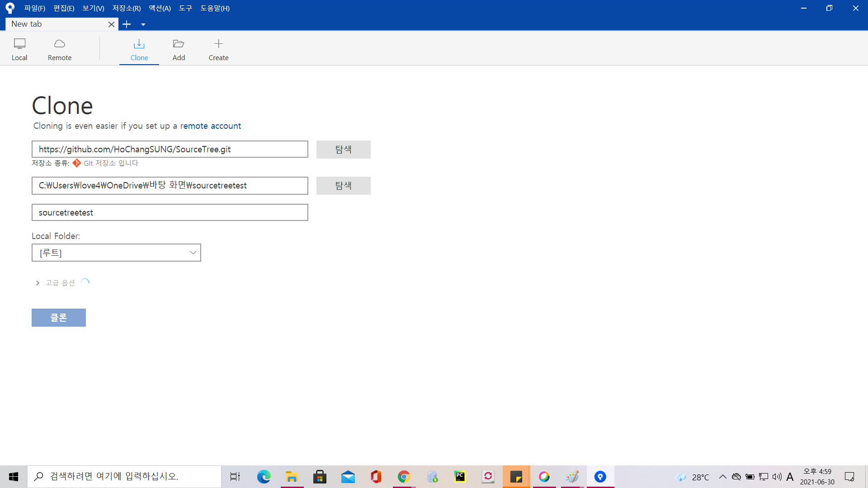This screenshot has height=488, width=868.
Task: Click the 클론 button
Action: [x=59, y=318]
